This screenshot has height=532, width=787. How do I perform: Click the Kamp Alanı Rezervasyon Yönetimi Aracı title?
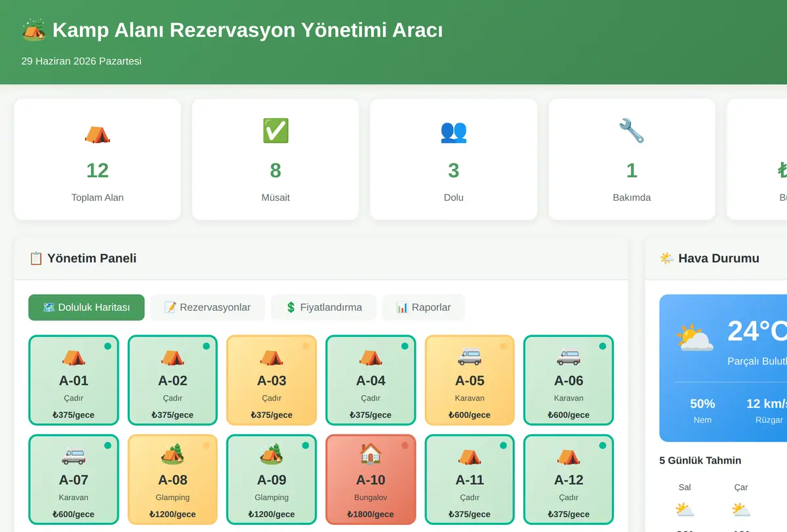tap(247, 30)
